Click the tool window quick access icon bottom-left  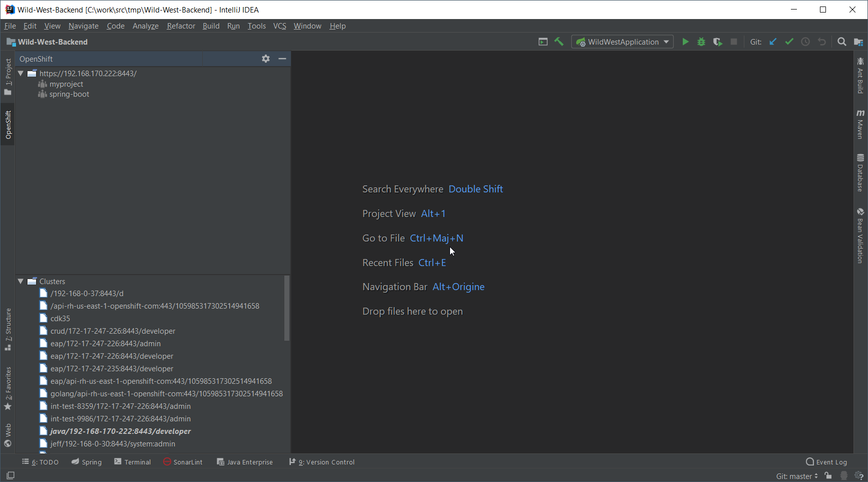coord(10,475)
